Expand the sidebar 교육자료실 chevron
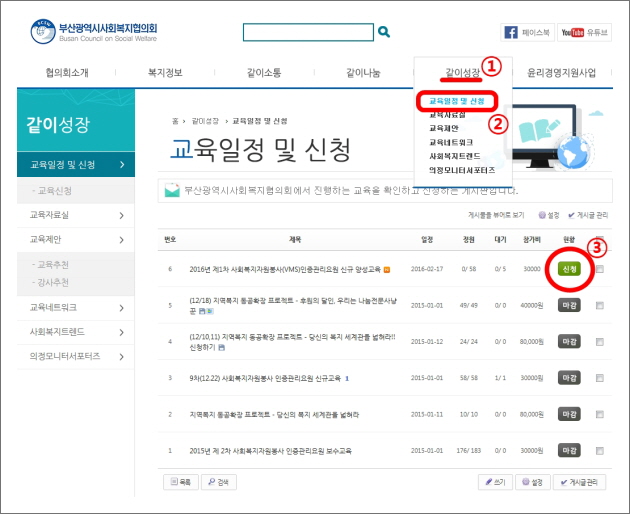This screenshot has width=630, height=514. point(121,215)
